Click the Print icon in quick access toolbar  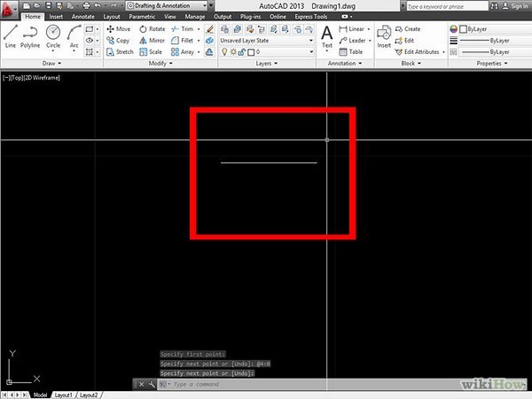coord(86,6)
